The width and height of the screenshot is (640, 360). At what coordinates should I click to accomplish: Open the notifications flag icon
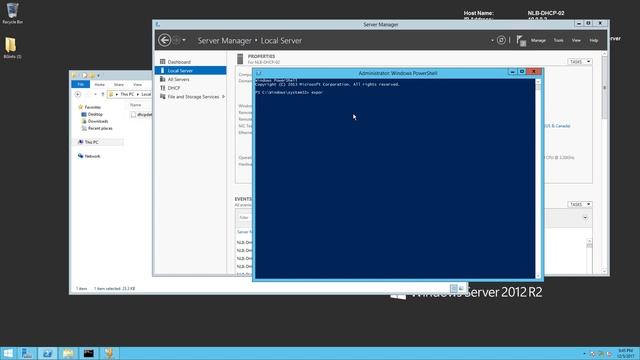tap(521, 40)
